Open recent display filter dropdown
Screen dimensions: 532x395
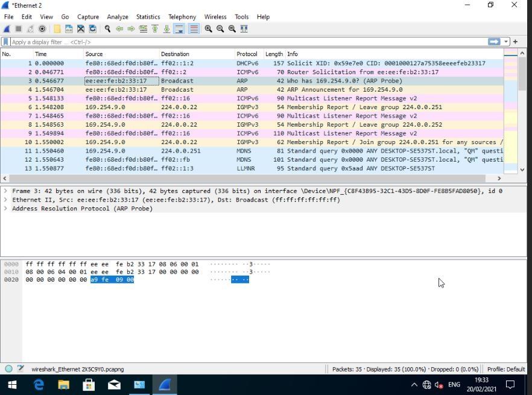click(506, 42)
